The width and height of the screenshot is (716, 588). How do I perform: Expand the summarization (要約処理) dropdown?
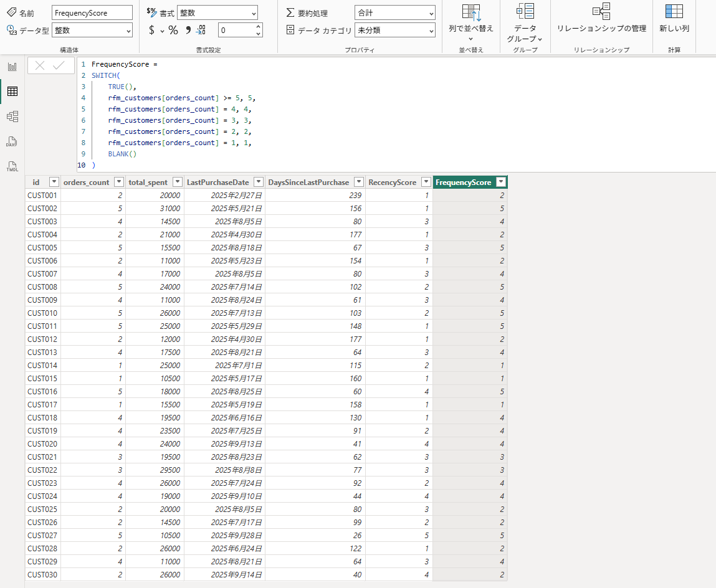394,12
